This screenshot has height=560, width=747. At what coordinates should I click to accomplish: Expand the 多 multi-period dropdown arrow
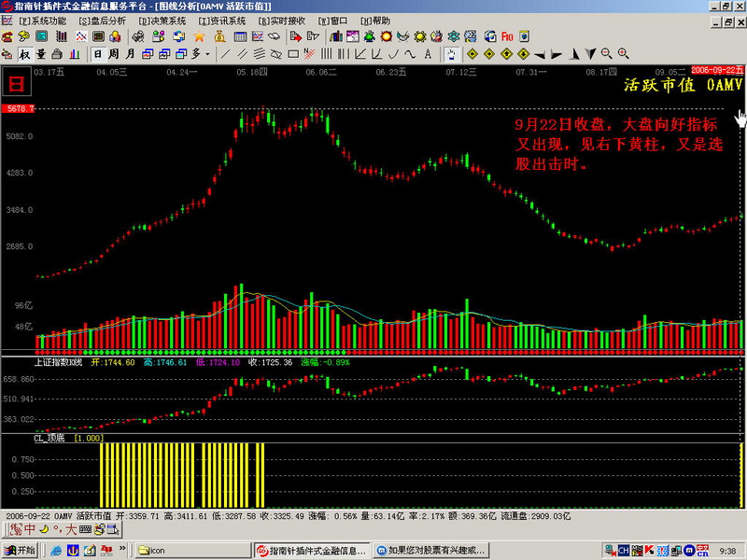click(207, 54)
